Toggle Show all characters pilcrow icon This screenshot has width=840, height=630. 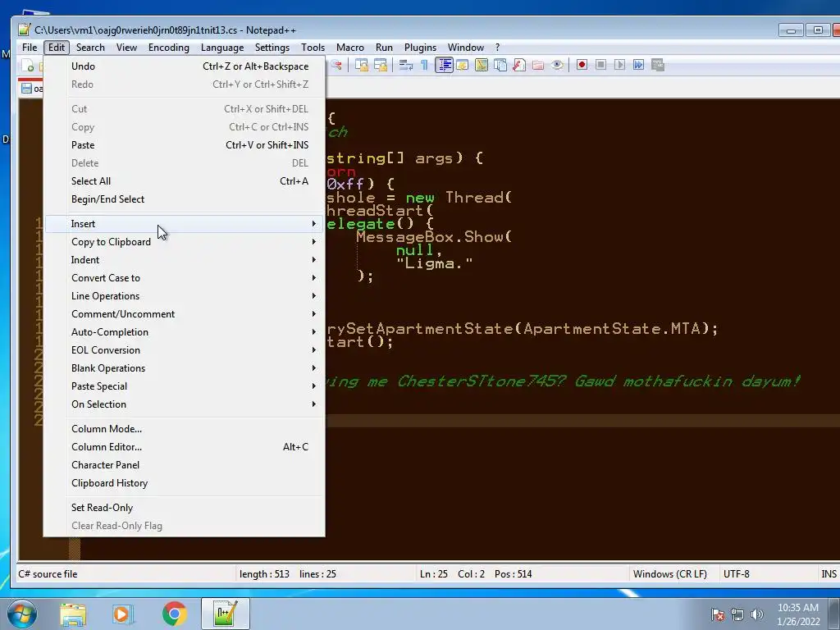point(424,66)
